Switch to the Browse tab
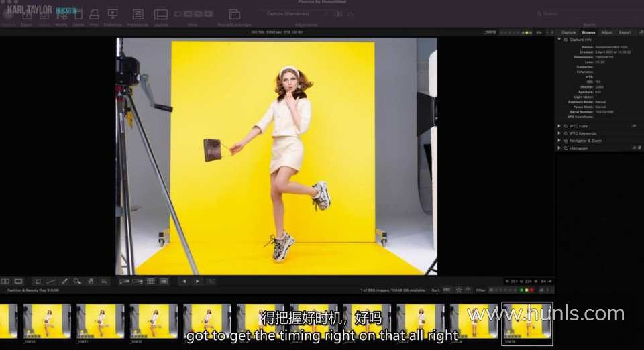Viewport: 644px width, 350px height. click(x=588, y=32)
